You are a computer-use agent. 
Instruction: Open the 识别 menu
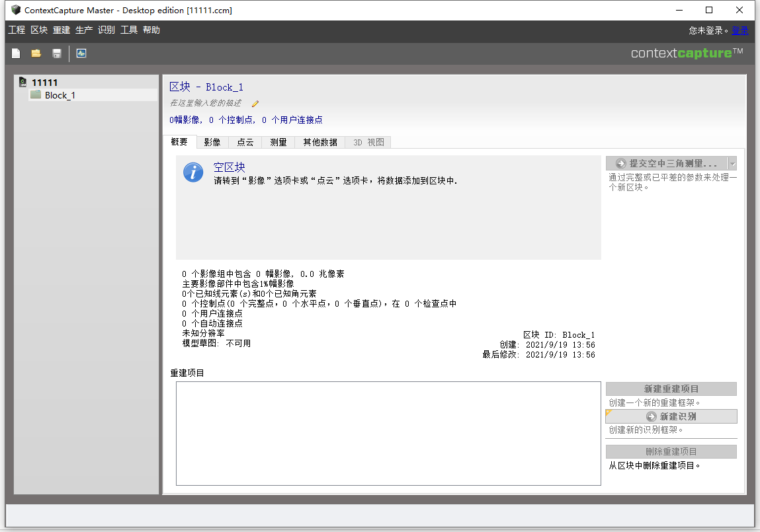click(106, 30)
